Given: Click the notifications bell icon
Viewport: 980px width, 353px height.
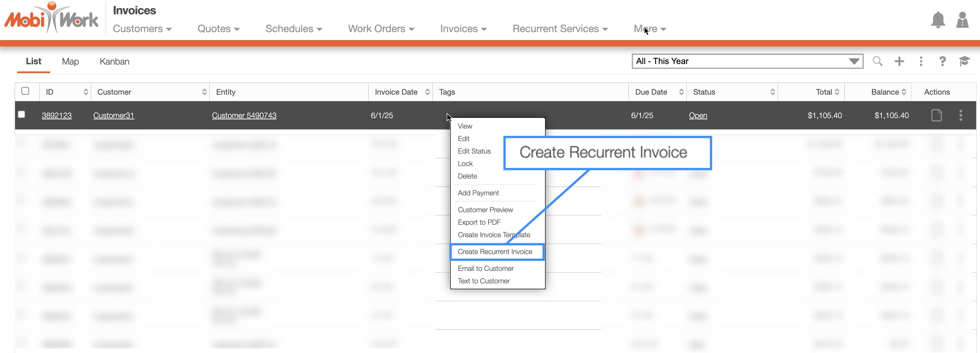Looking at the screenshot, I should coord(938,20).
